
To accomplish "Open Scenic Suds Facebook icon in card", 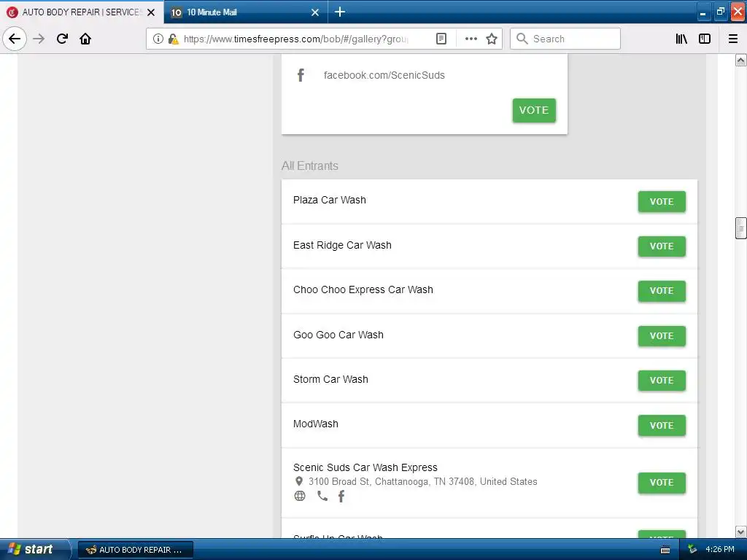I will [x=301, y=75].
